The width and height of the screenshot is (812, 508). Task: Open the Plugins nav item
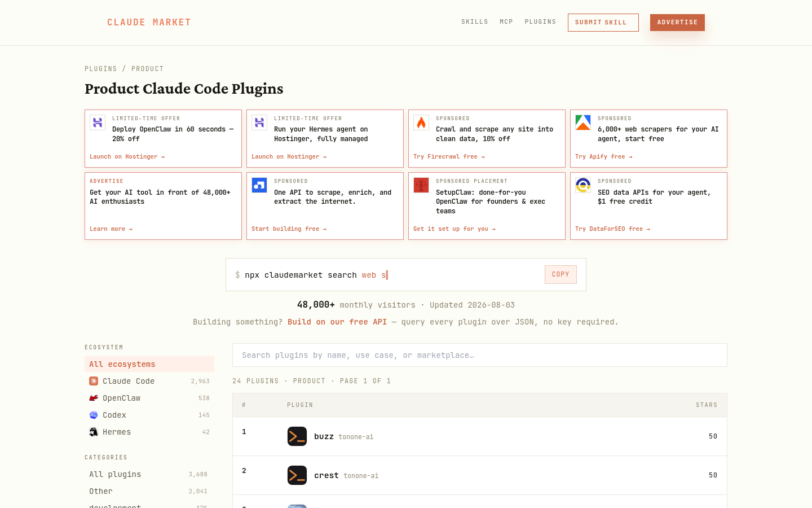coord(540,22)
